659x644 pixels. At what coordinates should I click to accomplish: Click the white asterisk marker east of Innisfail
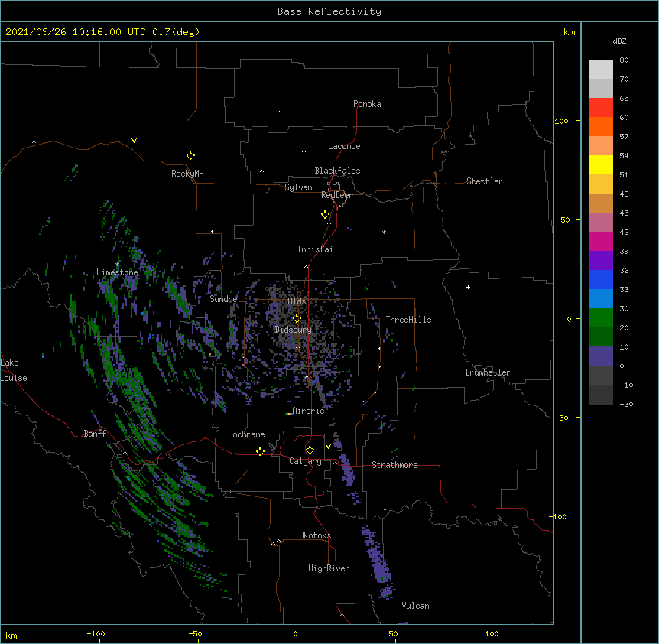(x=384, y=232)
